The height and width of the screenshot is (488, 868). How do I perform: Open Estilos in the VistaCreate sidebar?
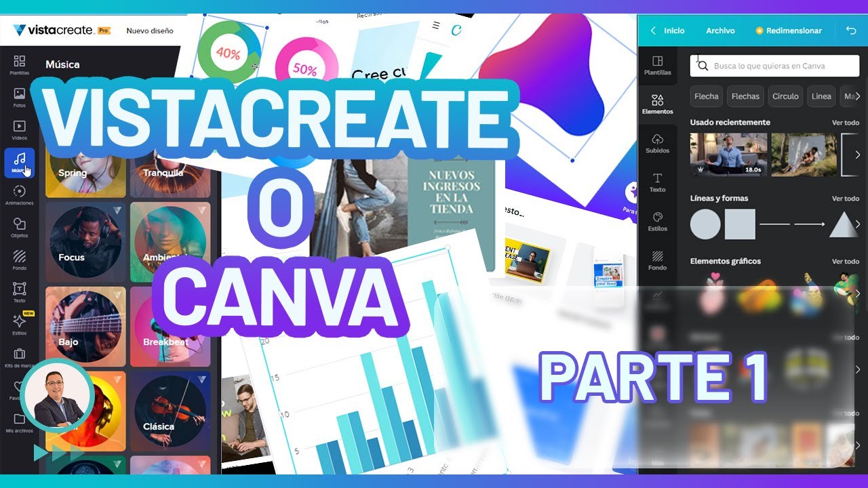[19, 324]
